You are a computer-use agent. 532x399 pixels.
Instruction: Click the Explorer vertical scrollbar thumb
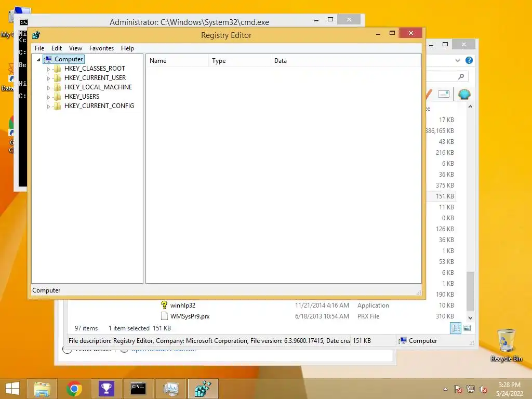(470, 291)
